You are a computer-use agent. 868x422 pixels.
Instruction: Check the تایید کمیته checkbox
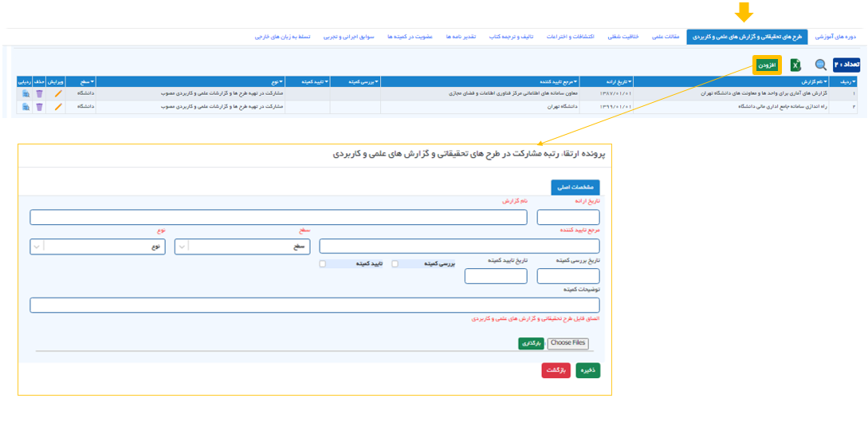(x=322, y=264)
